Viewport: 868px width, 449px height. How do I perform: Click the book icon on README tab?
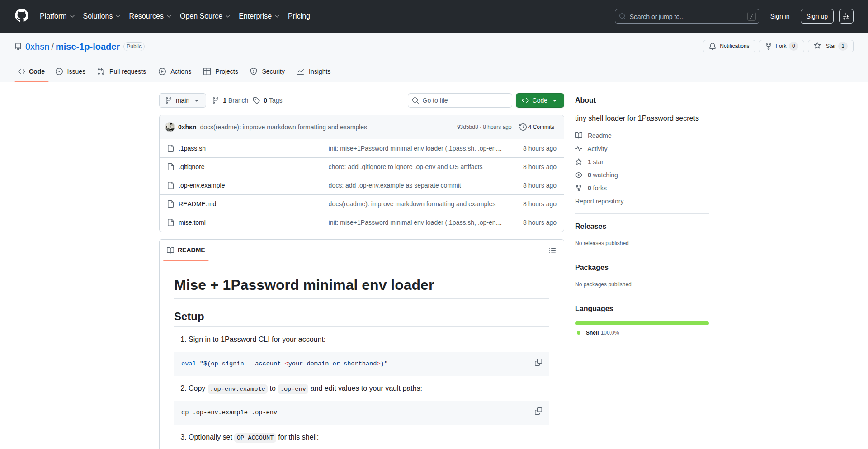point(170,250)
